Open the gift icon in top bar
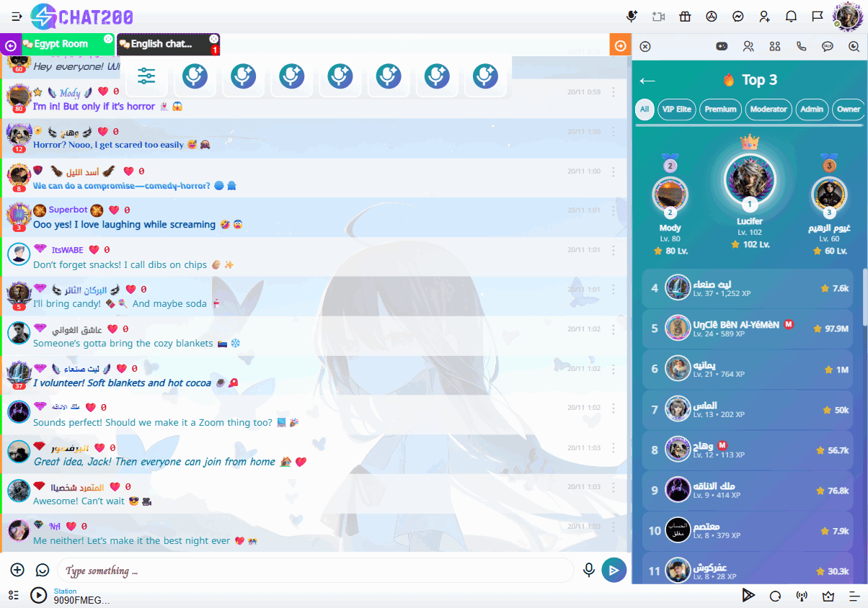The width and height of the screenshot is (868, 608). (x=685, y=17)
